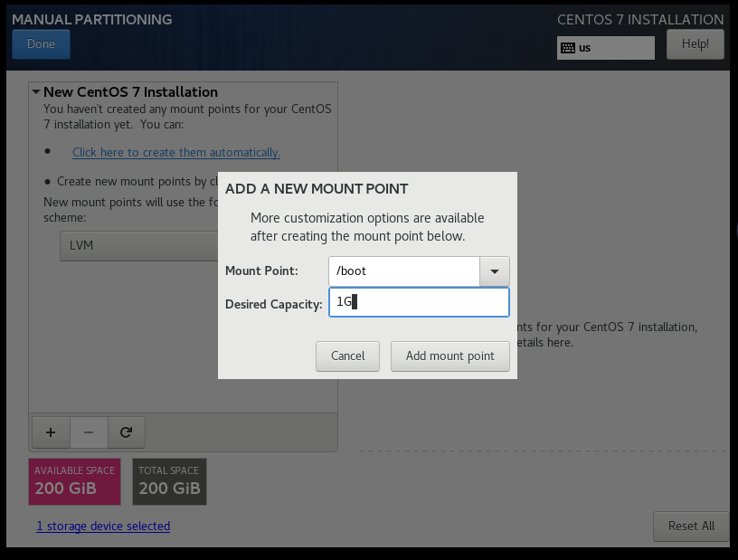Collapse the New CentOS 7 Installation section
Image resolution: width=738 pixels, height=560 pixels.
pyautogui.click(x=36, y=92)
